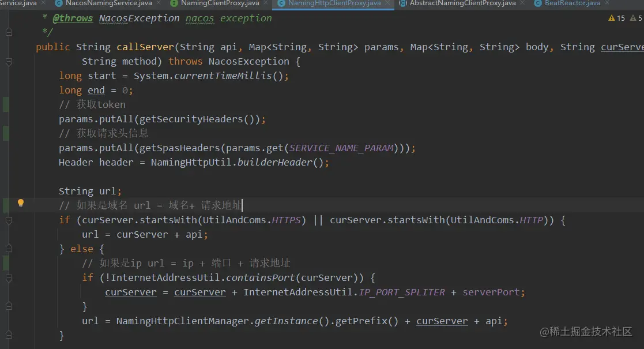Click the SERVICE_NAME_PARAM constant
This screenshot has width=644, height=349.
341,148
